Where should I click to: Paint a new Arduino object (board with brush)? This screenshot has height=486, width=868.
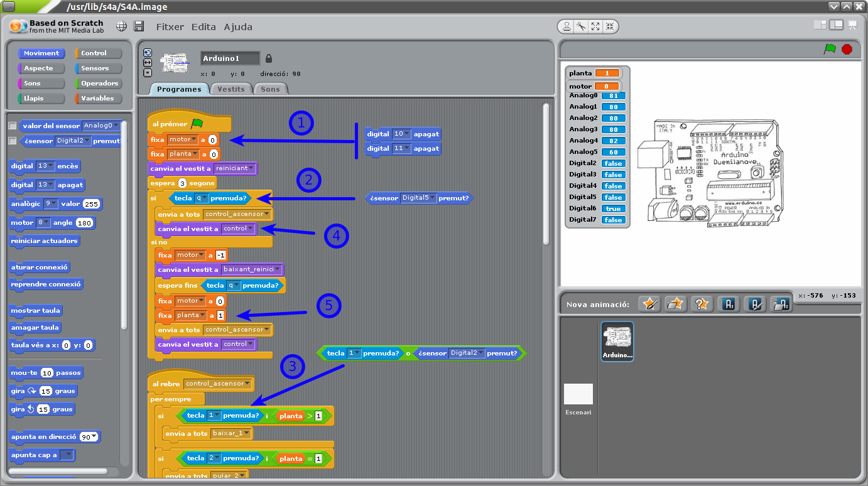click(756, 304)
